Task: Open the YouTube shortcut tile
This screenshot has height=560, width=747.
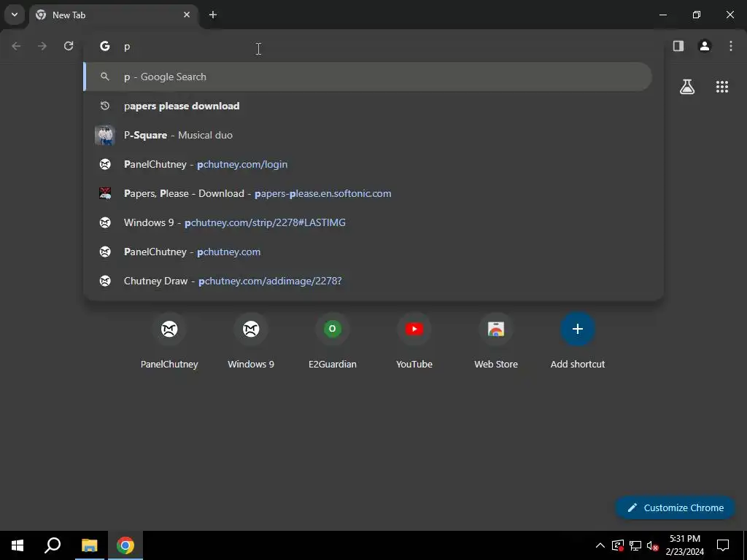Action: point(414,341)
